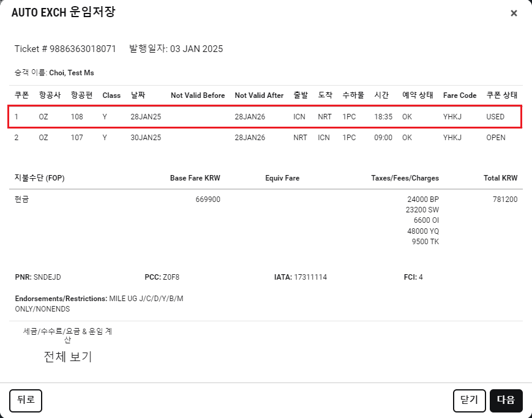This screenshot has height=418, width=532.
Task: Expand 전체 보기 to view all
Action: point(68,357)
